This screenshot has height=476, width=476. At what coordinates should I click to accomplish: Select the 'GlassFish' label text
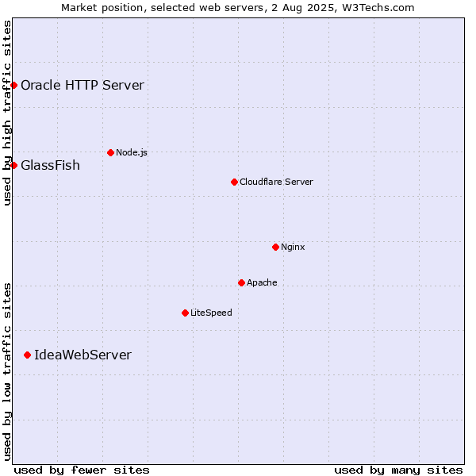coord(51,166)
